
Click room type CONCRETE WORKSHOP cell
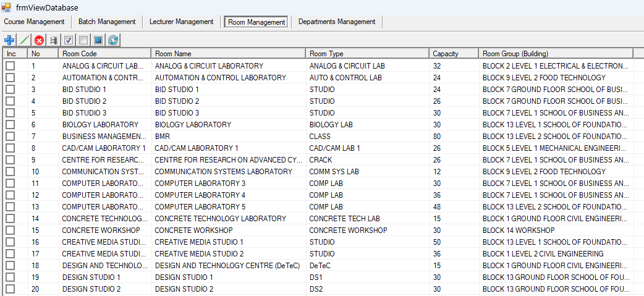click(x=348, y=230)
